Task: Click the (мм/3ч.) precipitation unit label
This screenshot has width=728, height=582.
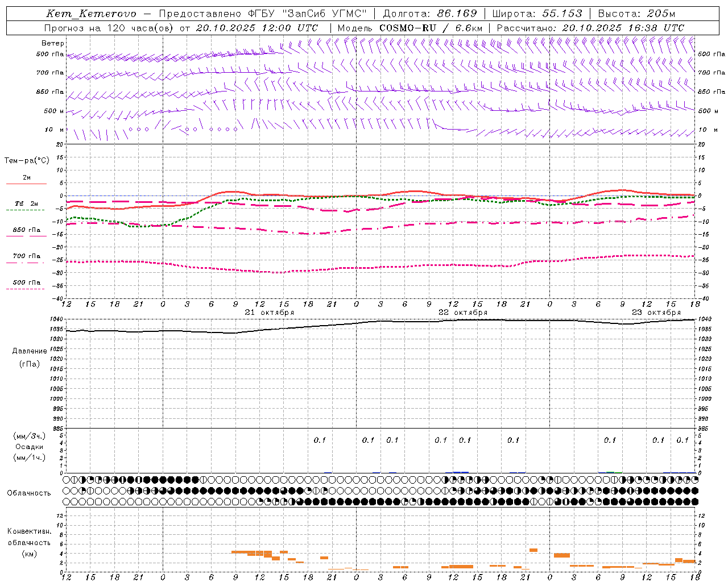Action: (30, 436)
